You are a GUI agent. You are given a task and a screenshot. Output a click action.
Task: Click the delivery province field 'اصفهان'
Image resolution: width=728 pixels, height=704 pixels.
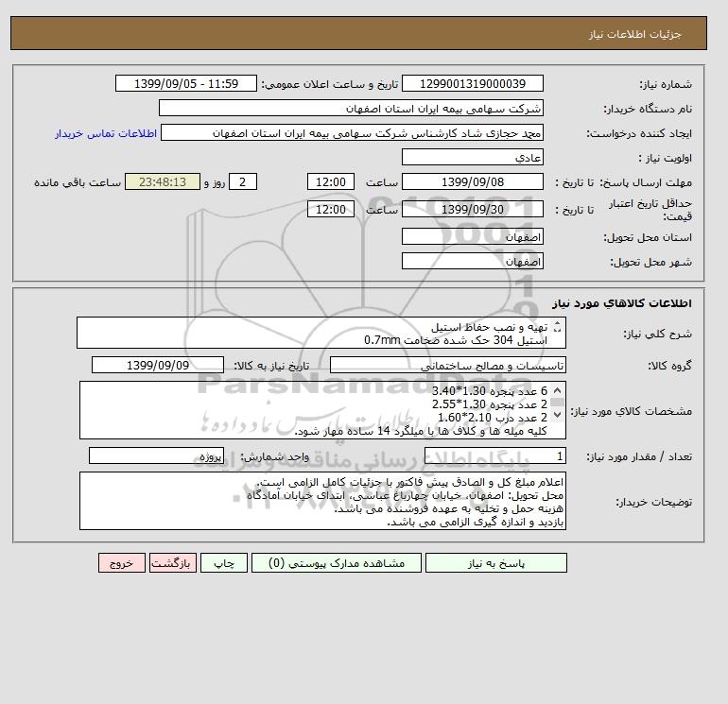tap(472, 236)
